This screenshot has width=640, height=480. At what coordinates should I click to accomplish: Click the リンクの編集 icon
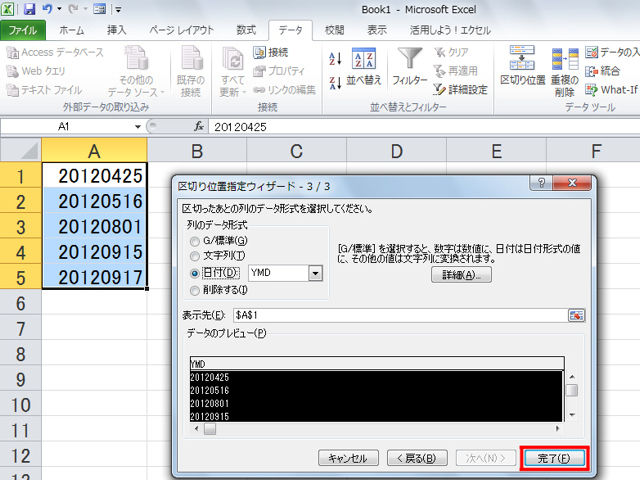pos(259,90)
